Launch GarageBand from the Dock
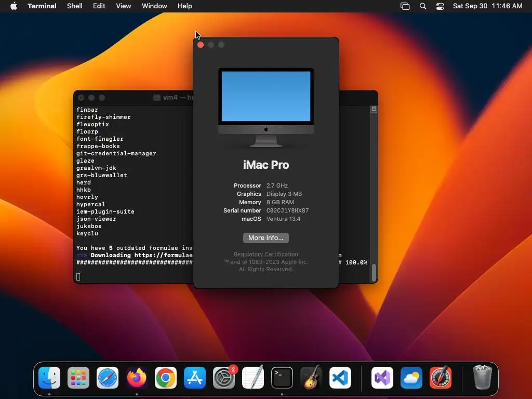The width and height of the screenshot is (532, 399). 311,378
